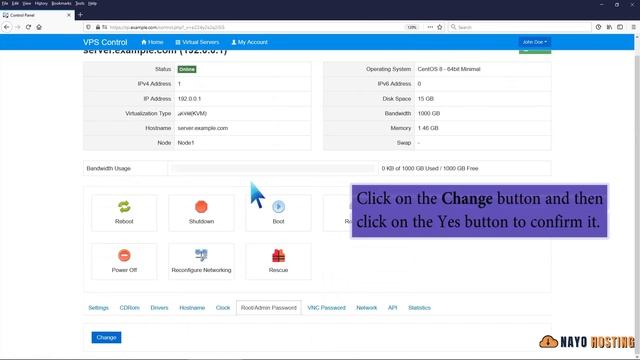This screenshot has height=360, width=640.
Task: Switch to the CDRom tab
Action: (x=129, y=308)
